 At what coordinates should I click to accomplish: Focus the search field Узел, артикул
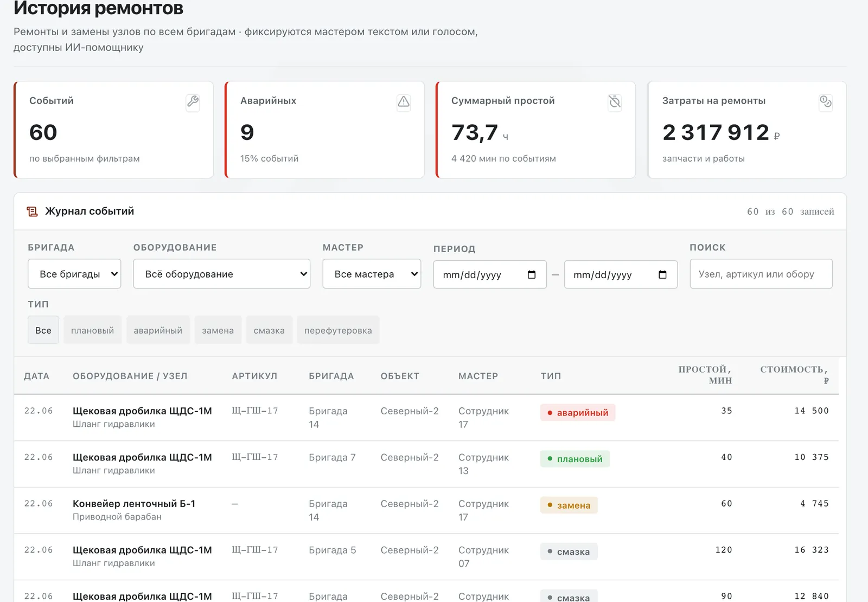761,274
